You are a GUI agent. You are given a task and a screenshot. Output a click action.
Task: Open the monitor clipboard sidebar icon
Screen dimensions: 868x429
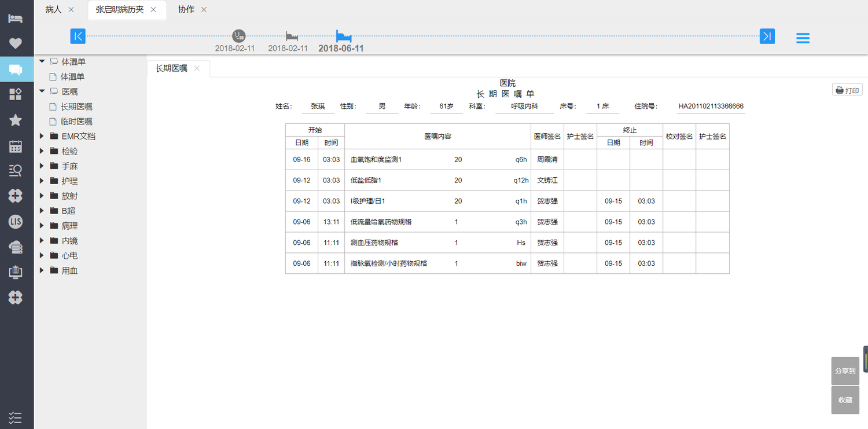pos(16,272)
